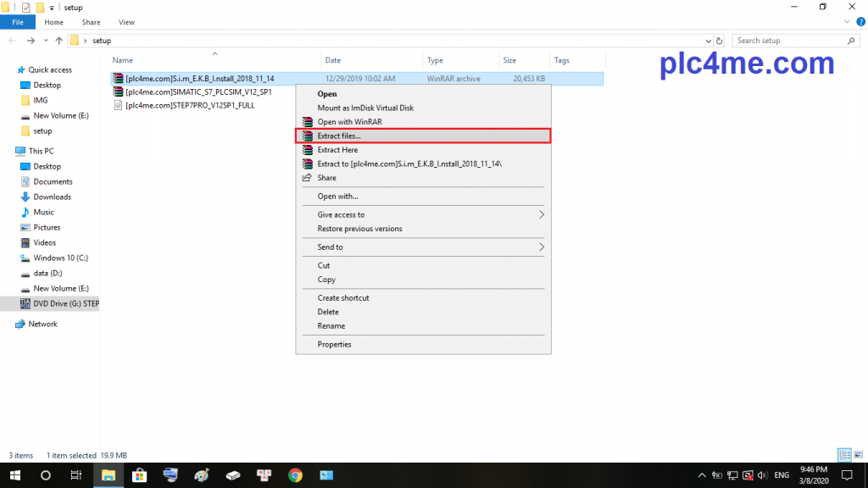The image size is (868, 488).
Task: Expand the Send to submenu arrow
Action: point(542,247)
